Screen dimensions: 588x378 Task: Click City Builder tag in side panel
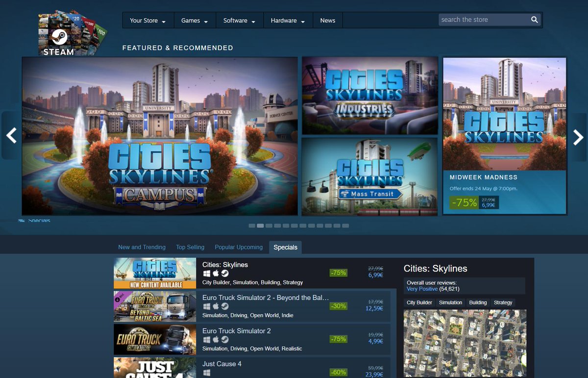(x=419, y=302)
